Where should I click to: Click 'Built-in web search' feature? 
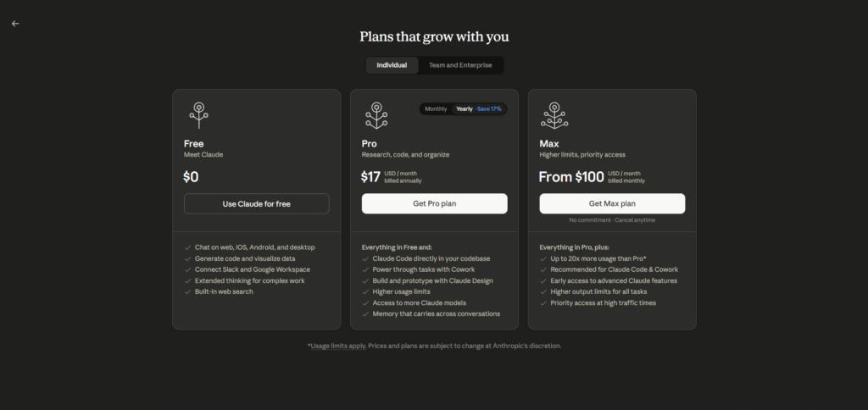[x=224, y=291]
